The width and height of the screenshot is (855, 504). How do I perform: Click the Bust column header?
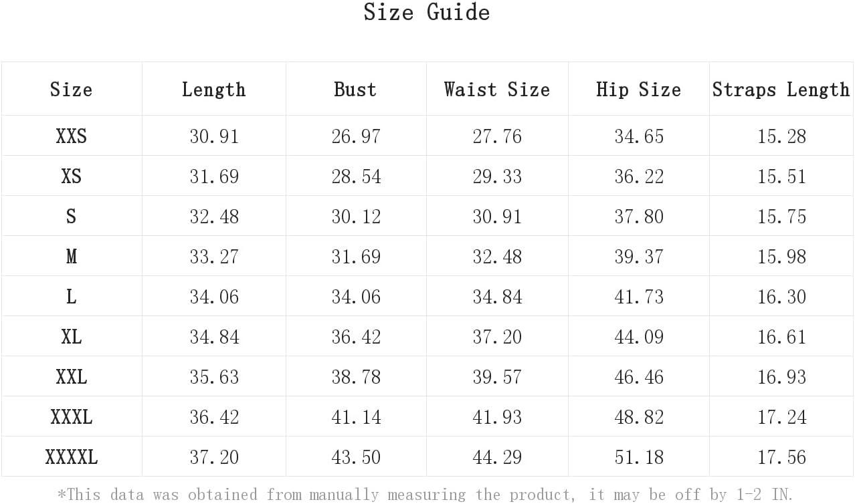click(x=355, y=90)
